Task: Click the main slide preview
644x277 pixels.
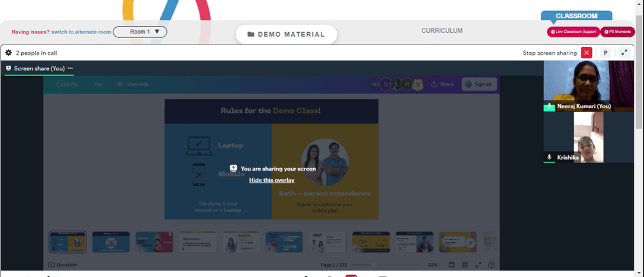Action: [271, 159]
